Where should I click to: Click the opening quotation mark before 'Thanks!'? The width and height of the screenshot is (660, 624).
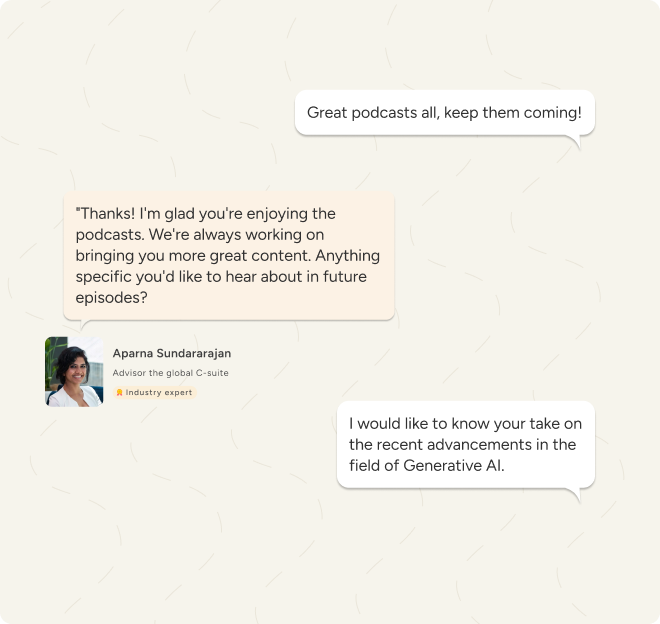77,210
